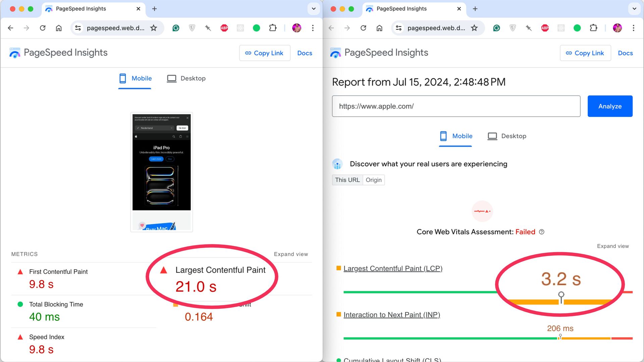Screen dimensions: 644x362
Task: Reload page in right browser window
Action: [363, 28]
